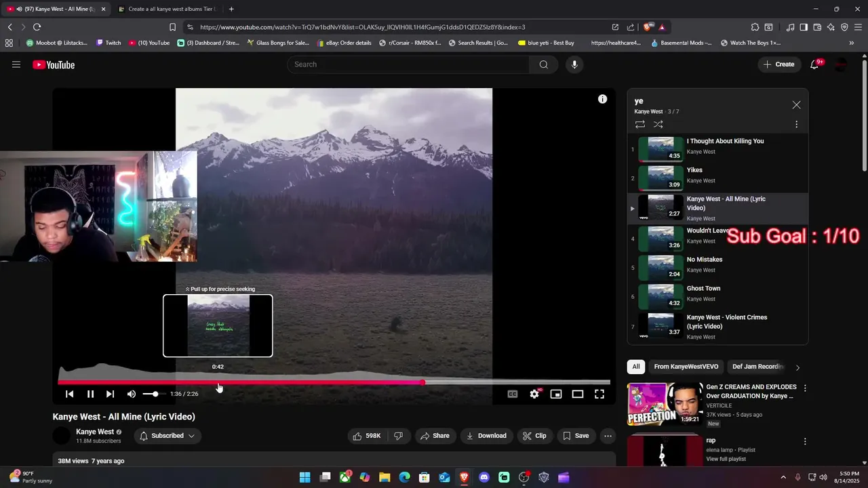Viewport: 868px width, 488px height.
Task: Open File Explorer from the taskbar
Action: [384, 477]
